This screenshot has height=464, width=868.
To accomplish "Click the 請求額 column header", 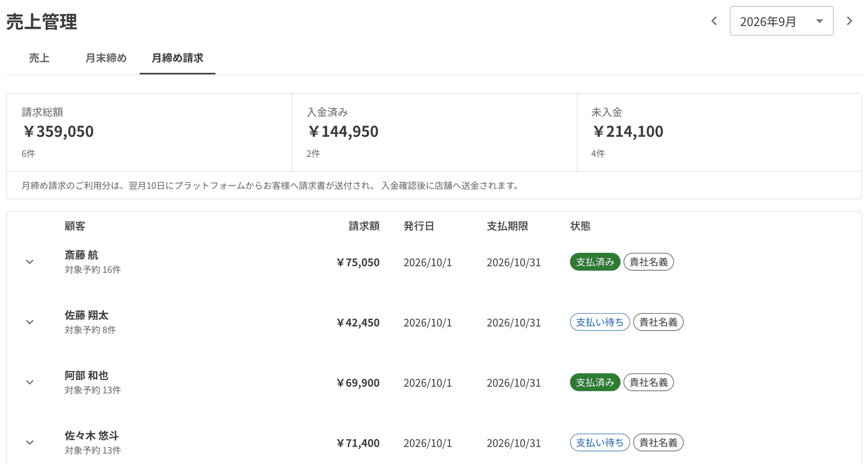I will pyautogui.click(x=364, y=226).
